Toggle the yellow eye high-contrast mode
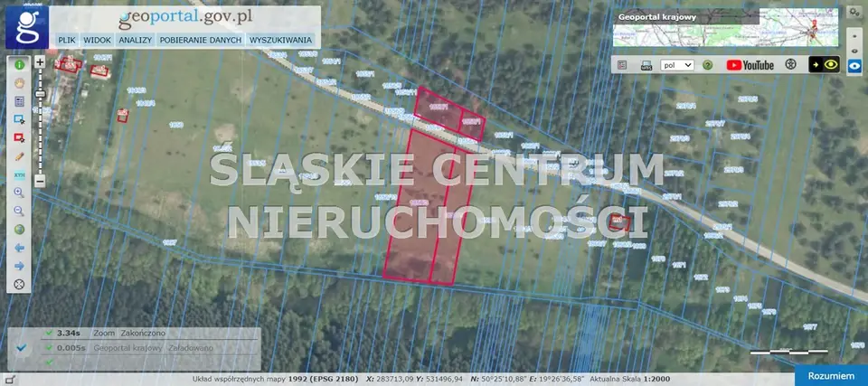This screenshot has width=868, height=386. (825, 64)
